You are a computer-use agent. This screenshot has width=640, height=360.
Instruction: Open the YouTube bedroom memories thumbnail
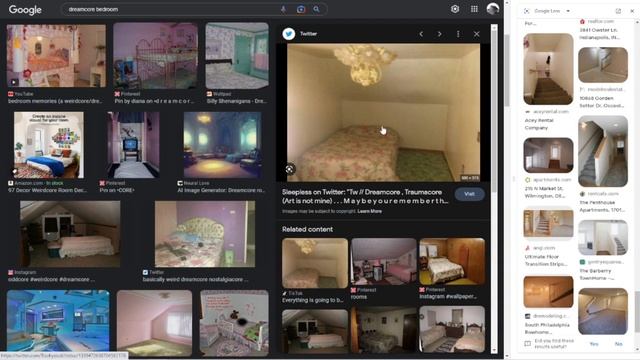[x=56, y=56]
